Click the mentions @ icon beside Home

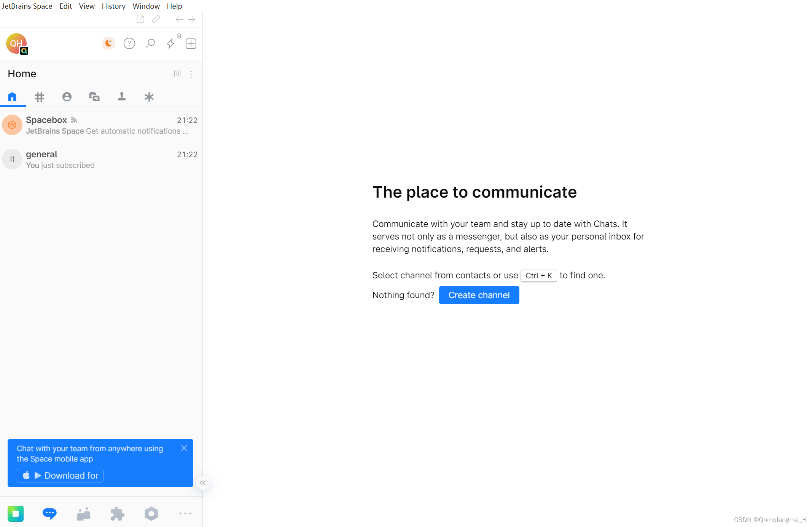177,73
